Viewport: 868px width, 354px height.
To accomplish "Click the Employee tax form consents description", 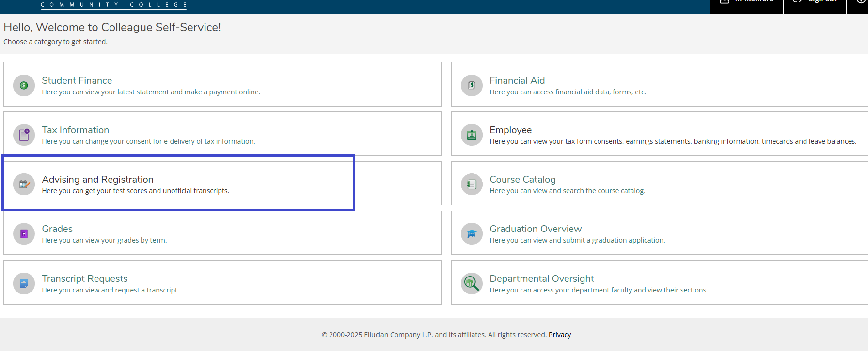I will [x=673, y=141].
